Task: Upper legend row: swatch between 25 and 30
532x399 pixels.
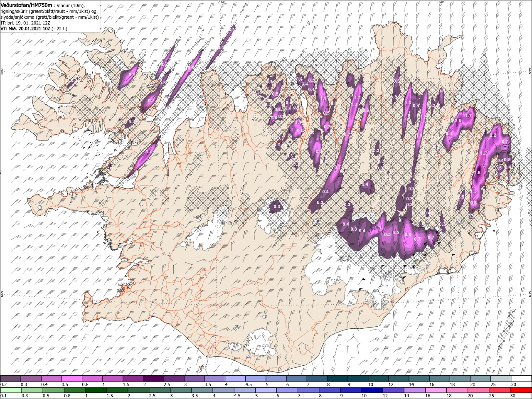Action: point(501,379)
